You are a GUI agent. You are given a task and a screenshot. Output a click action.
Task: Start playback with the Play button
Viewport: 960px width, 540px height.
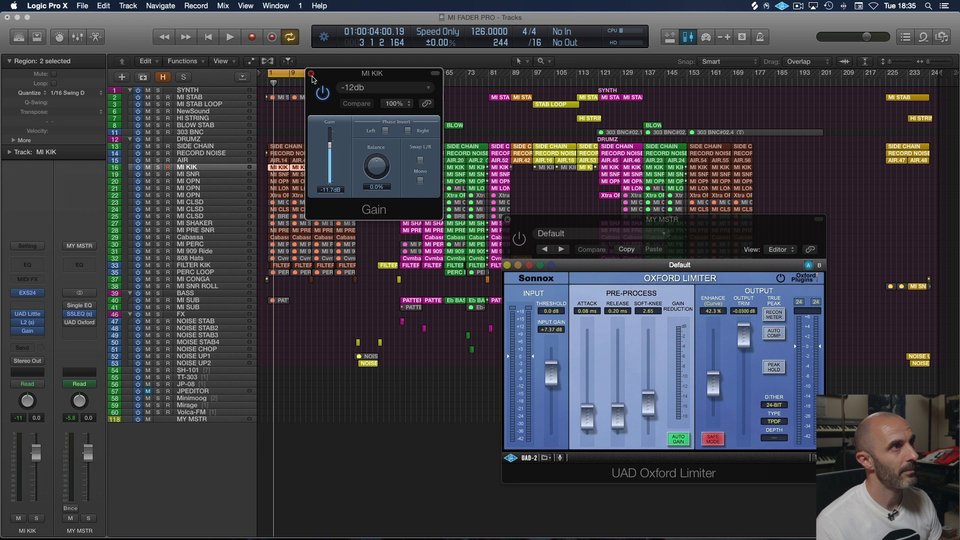pos(230,37)
